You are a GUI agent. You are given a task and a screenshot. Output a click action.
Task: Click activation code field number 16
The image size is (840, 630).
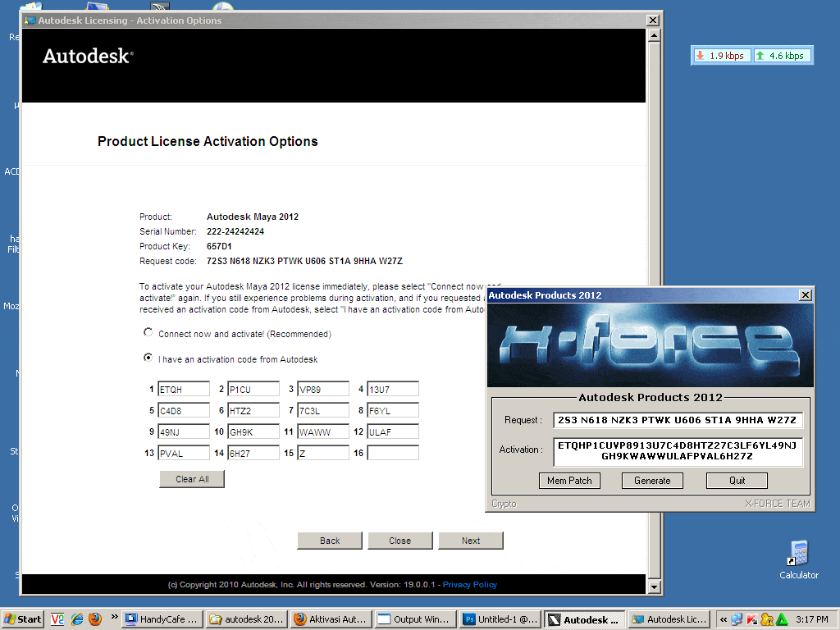tap(392, 453)
